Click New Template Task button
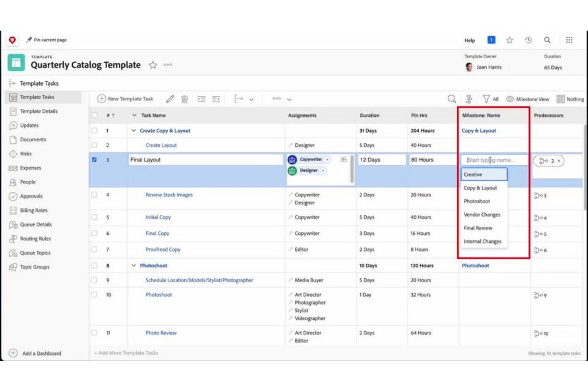 point(125,98)
